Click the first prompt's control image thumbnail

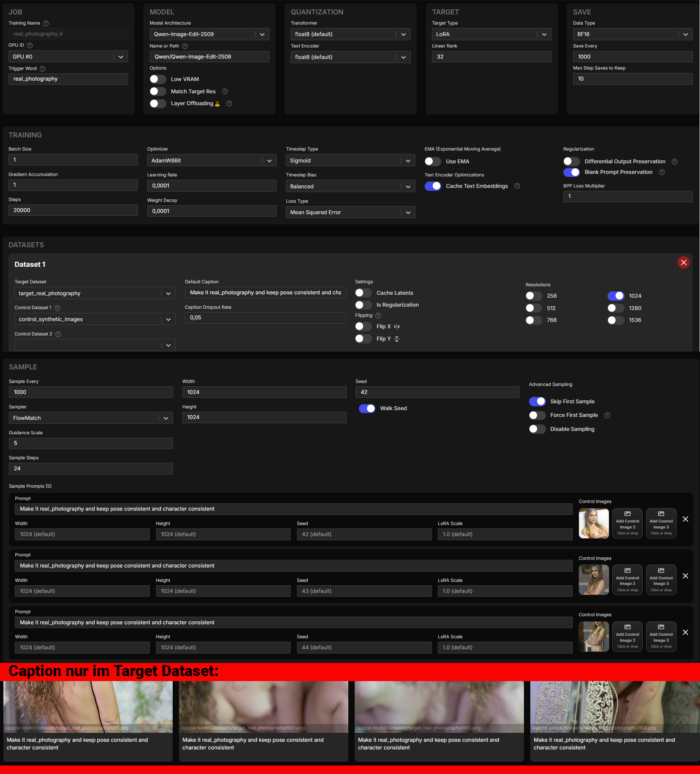pos(594,523)
